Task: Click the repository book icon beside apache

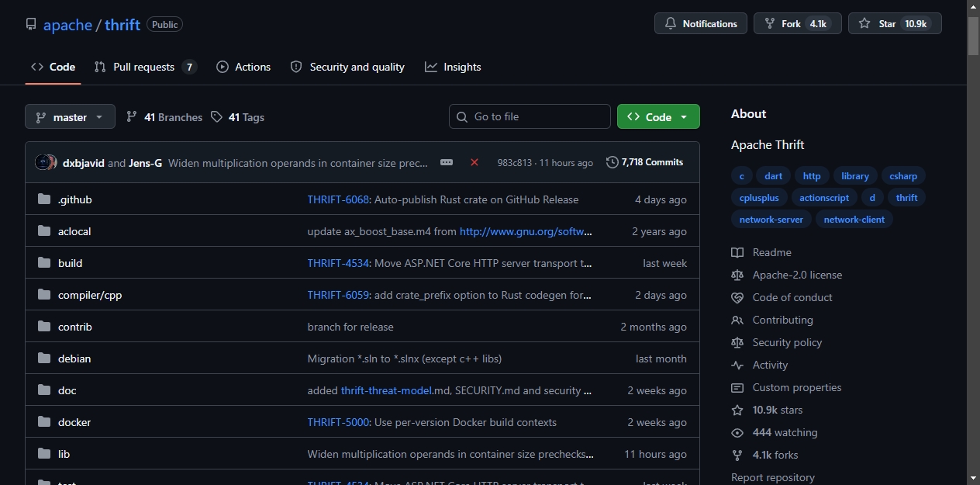Action: pos(31,24)
